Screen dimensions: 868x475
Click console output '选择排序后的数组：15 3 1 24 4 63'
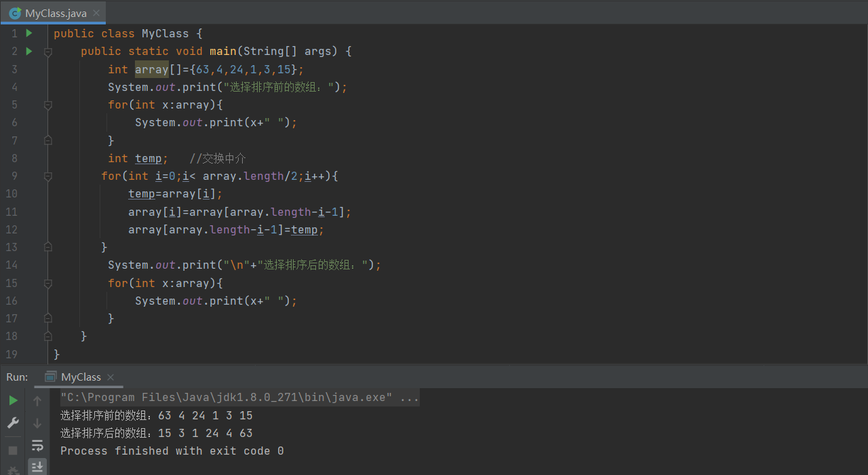click(x=156, y=433)
